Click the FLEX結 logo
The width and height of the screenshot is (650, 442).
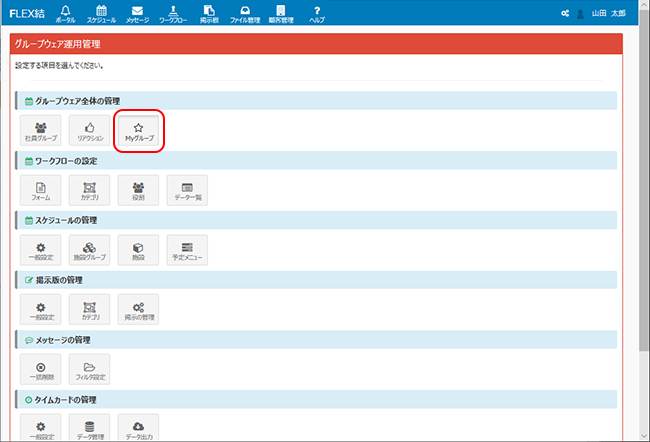click(27, 13)
